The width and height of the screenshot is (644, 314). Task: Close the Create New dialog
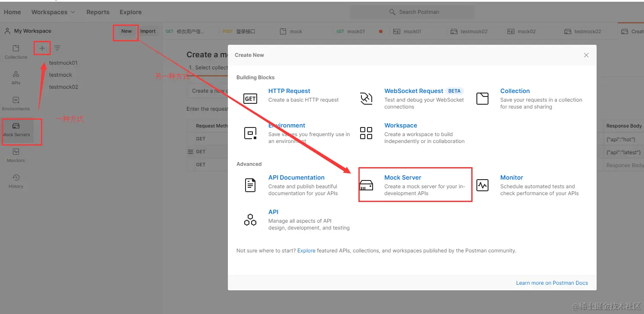(x=586, y=55)
